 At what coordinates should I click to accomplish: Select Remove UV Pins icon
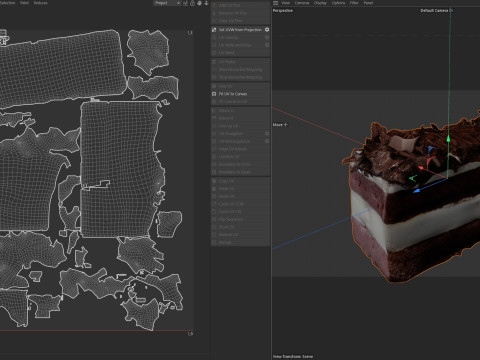[x=214, y=13]
